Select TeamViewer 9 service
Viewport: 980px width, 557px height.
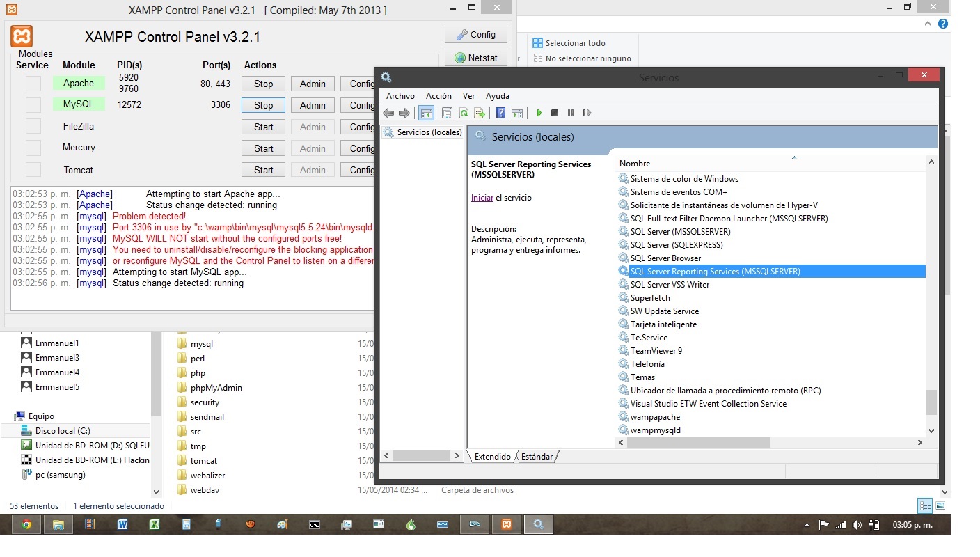tap(656, 351)
